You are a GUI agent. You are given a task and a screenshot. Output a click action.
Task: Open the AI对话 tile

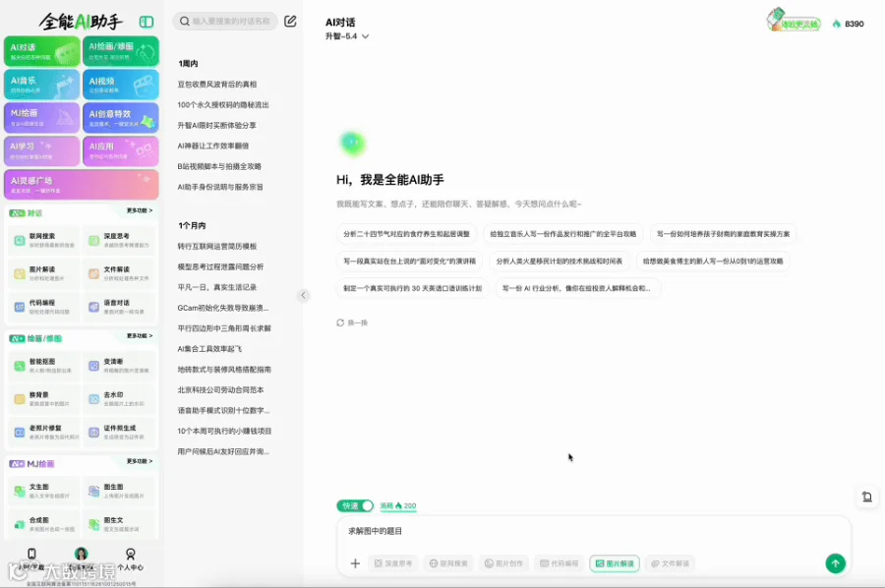(42, 51)
